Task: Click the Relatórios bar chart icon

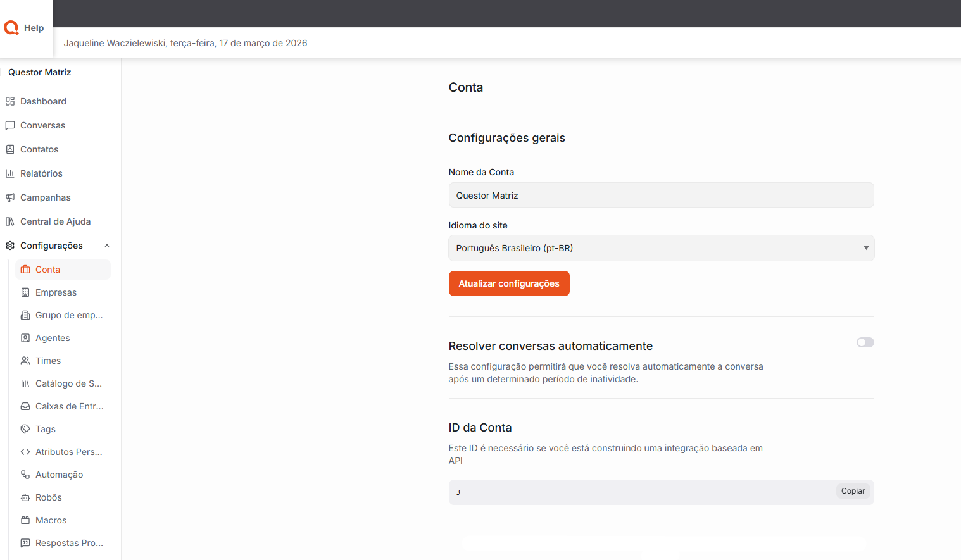Action: [x=10, y=173]
